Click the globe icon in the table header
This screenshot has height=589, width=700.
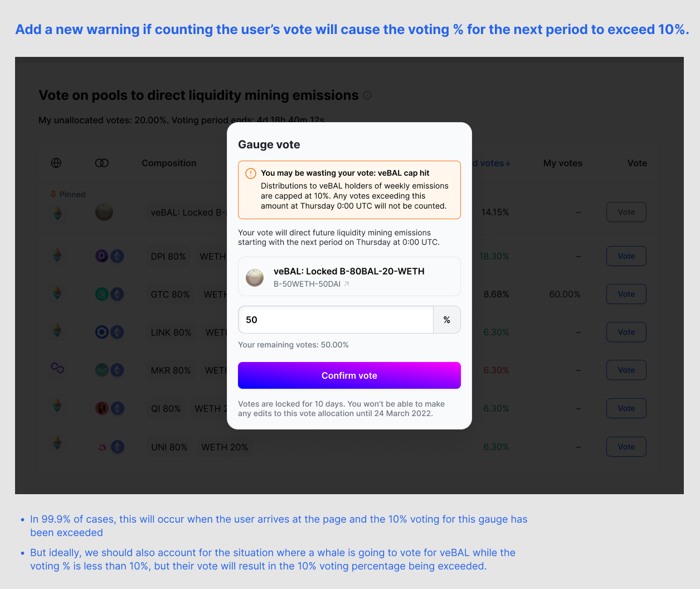(56, 163)
